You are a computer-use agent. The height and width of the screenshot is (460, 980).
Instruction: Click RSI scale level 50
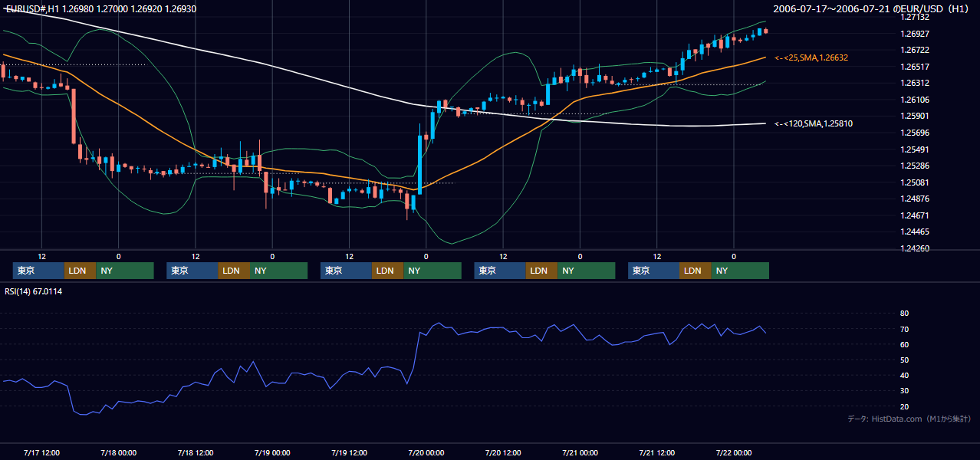click(904, 360)
